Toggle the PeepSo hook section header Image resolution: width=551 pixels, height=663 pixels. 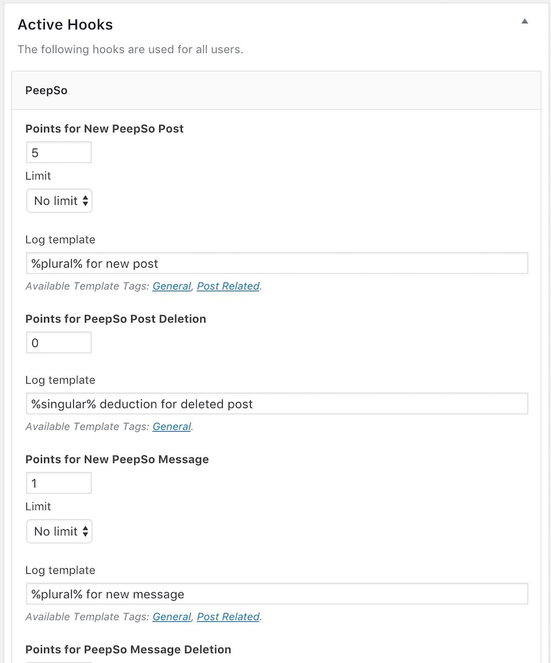[276, 90]
